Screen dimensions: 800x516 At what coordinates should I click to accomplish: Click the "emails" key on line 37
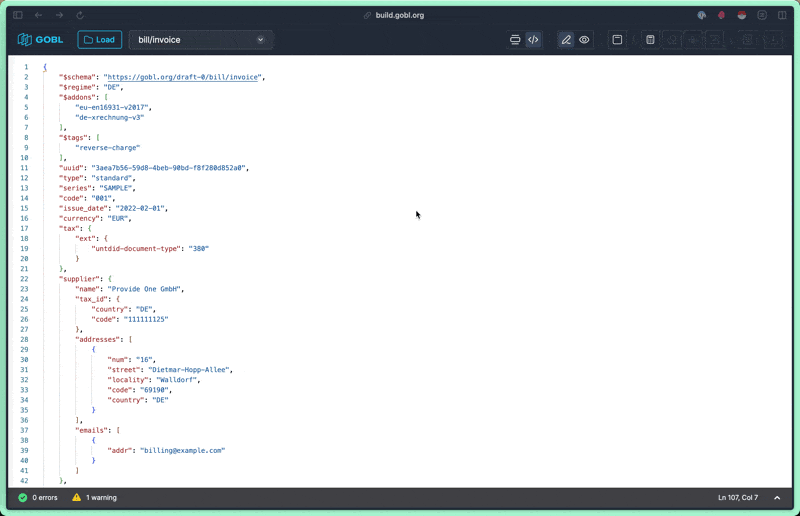(x=93, y=430)
